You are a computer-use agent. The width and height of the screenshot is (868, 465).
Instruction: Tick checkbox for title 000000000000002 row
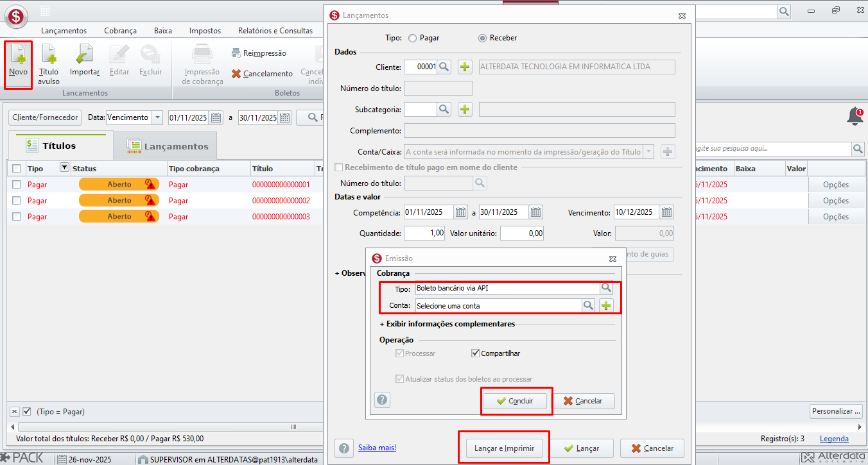click(16, 201)
